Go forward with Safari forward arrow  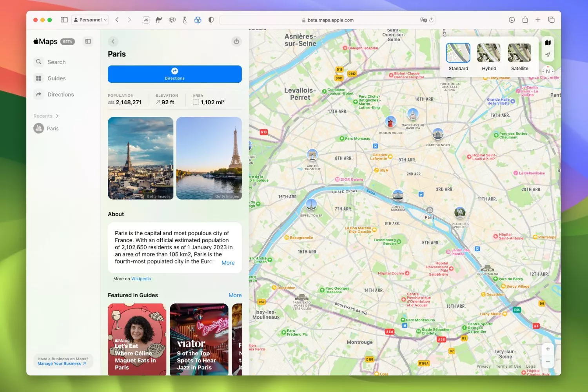point(129,20)
